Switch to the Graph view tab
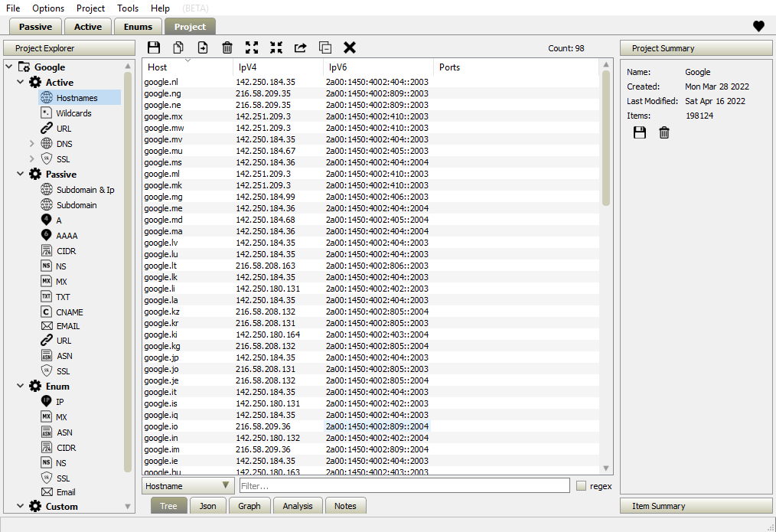 click(249, 506)
